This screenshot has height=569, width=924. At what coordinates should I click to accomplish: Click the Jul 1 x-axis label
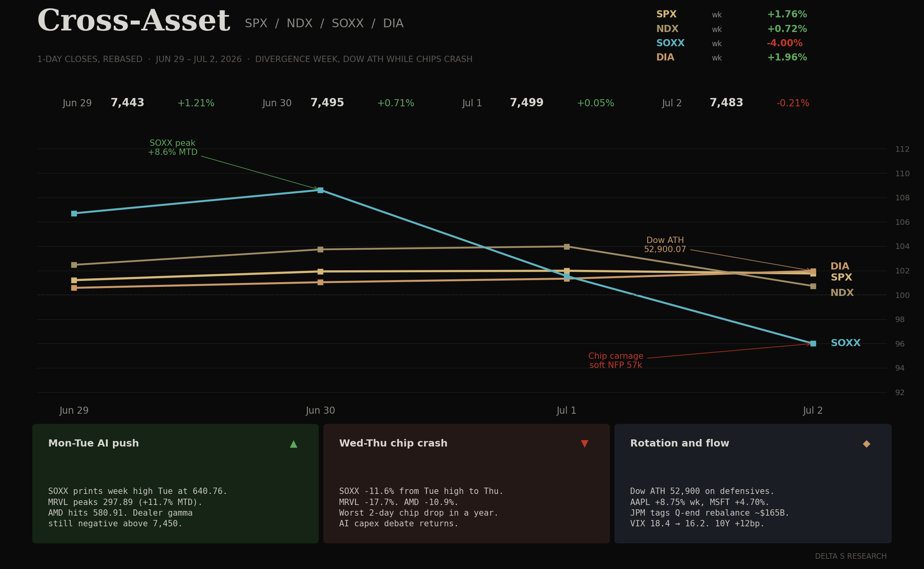tap(567, 411)
